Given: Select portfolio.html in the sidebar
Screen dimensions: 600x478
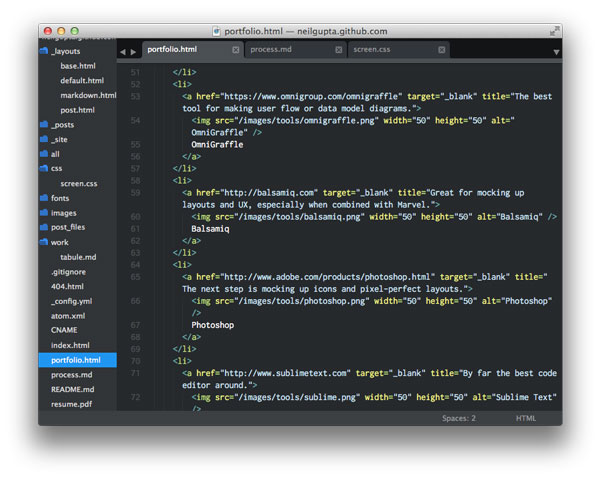Looking at the screenshot, I should click(76, 360).
